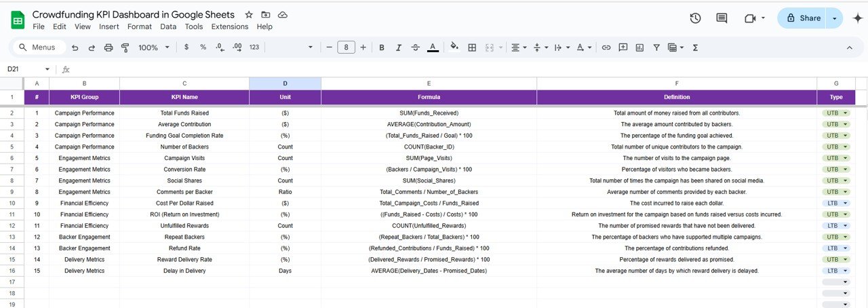This screenshot has width=868, height=308.
Task: Select the cell 'ROI (Return on Investment)'
Action: (x=186, y=214)
